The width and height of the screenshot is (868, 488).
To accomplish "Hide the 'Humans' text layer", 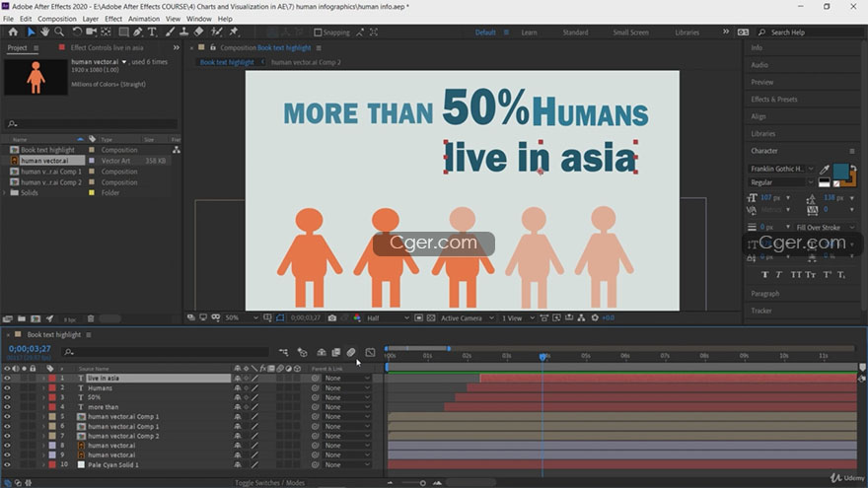I will point(7,387).
